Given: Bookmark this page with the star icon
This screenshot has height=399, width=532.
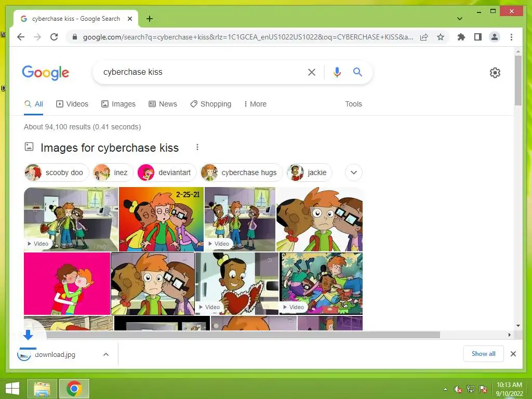Looking at the screenshot, I should [x=441, y=37].
